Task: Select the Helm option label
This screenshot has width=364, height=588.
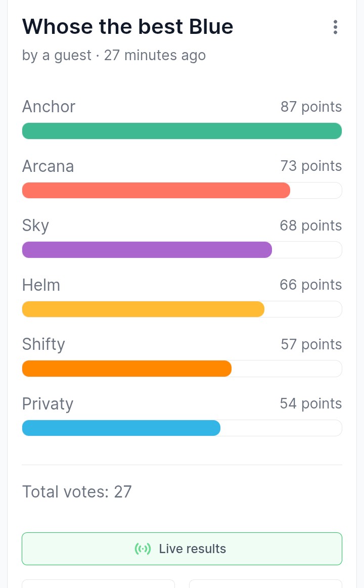Action: tap(41, 285)
